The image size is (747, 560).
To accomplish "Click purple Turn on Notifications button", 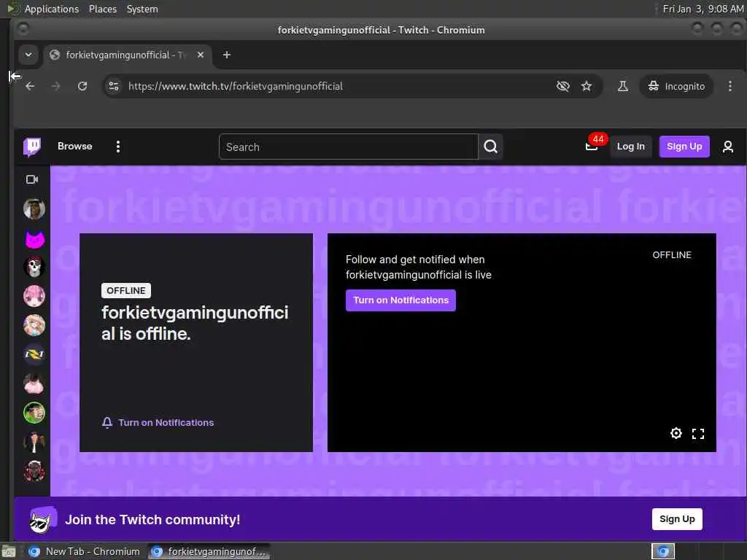I will tap(400, 300).
